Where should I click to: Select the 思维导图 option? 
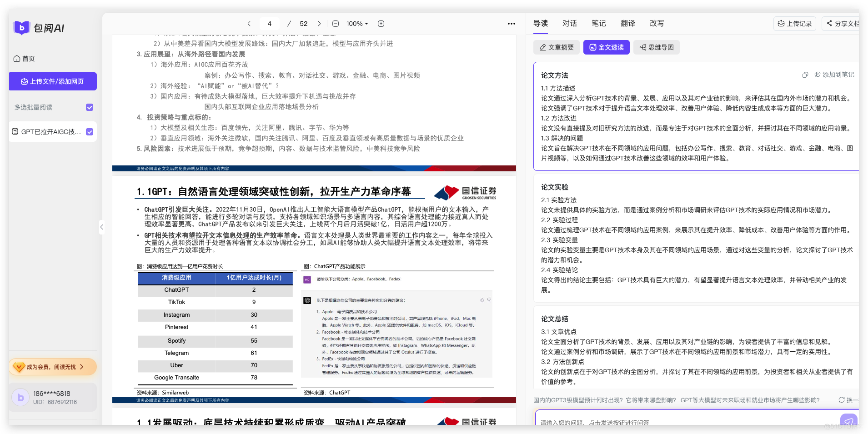click(657, 47)
